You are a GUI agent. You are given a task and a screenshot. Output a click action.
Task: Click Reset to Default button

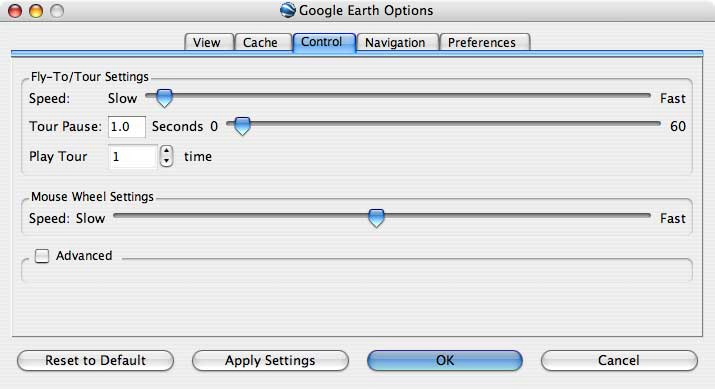point(95,360)
